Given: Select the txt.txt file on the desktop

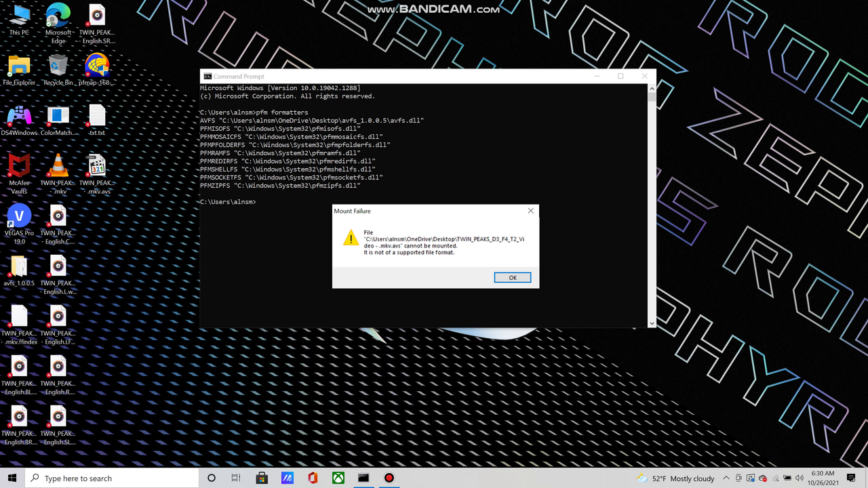Looking at the screenshot, I should click(x=97, y=121).
